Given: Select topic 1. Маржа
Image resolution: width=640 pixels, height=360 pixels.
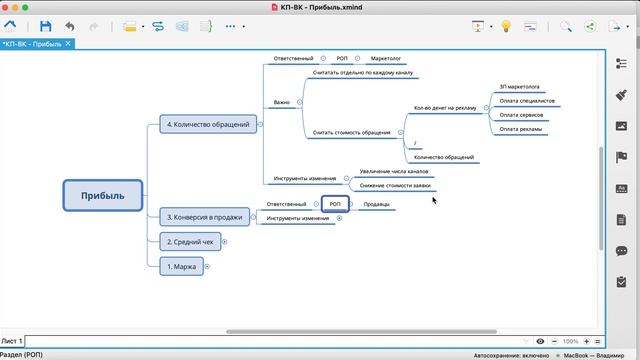Looking at the screenshot, I should point(181,267).
